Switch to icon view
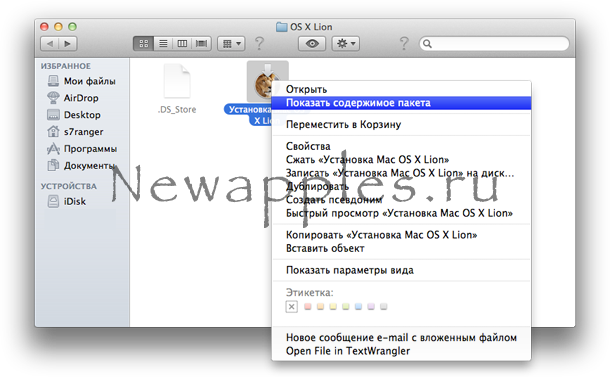The height and width of the screenshot is (377, 610). 144,44
